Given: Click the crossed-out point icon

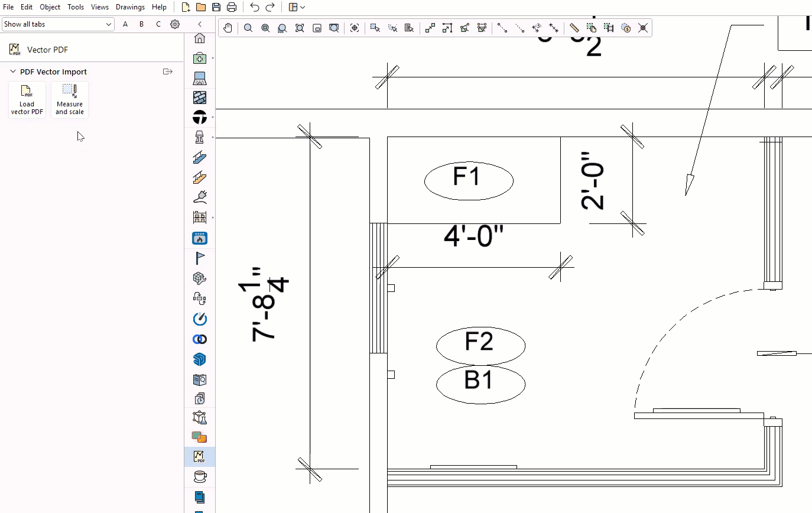Looking at the screenshot, I should point(643,28).
